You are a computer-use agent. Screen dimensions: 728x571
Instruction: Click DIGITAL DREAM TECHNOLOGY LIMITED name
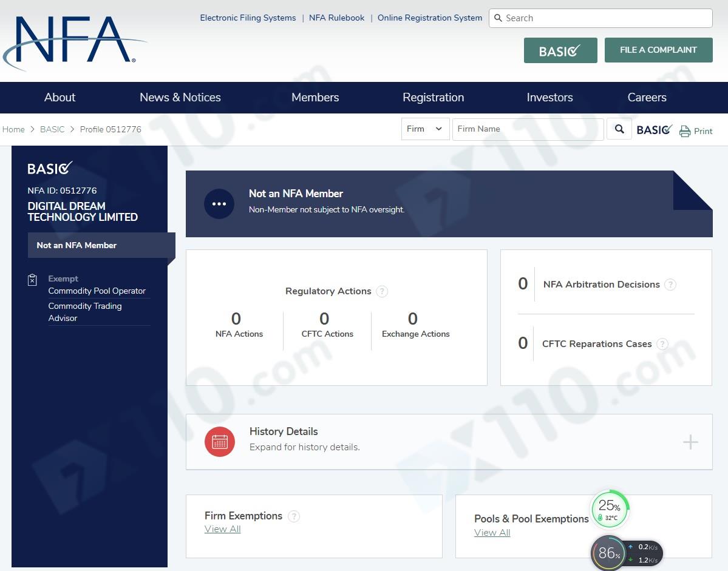tap(83, 212)
